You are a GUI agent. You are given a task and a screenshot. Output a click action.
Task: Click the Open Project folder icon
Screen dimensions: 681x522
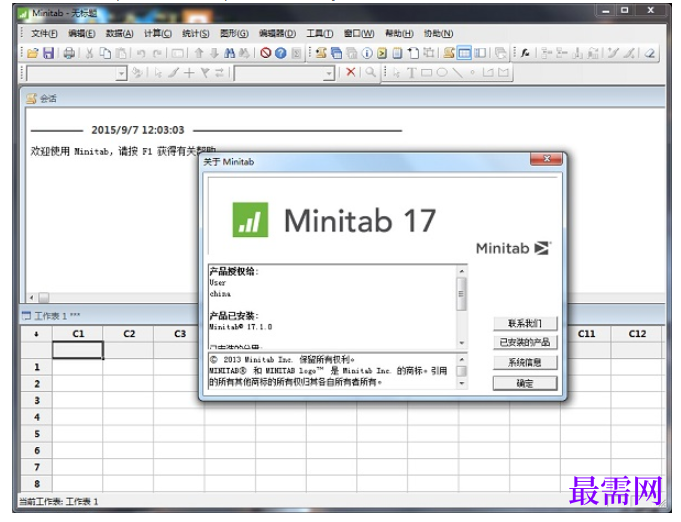(x=33, y=53)
